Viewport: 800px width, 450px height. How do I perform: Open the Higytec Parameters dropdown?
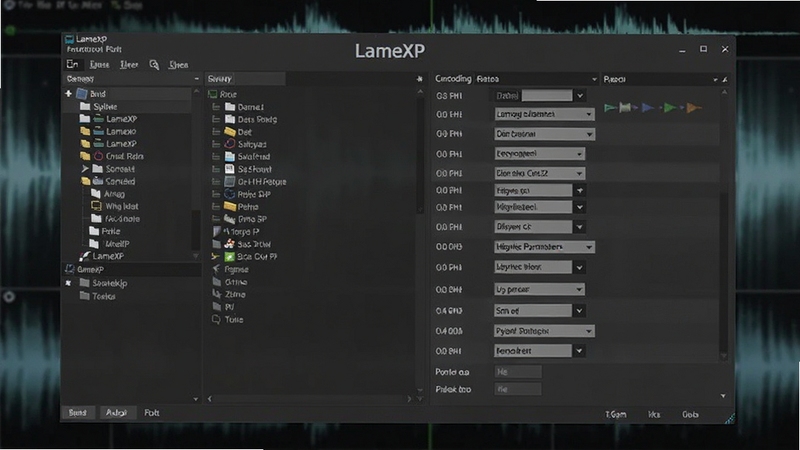544,247
